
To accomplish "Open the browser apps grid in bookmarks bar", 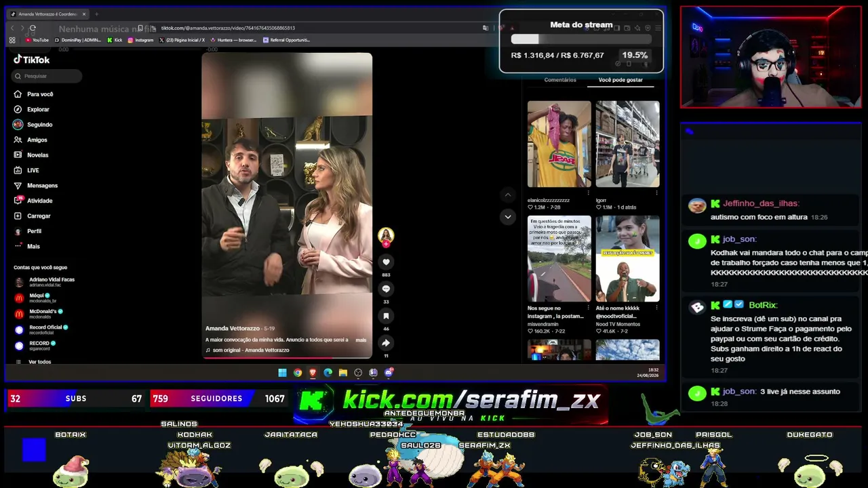I will 12,40.
